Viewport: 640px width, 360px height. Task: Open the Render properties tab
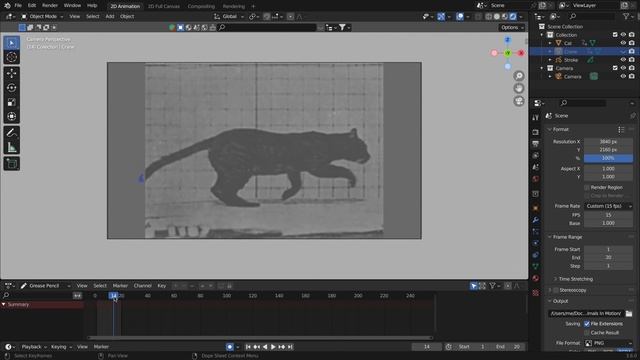point(536,132)
